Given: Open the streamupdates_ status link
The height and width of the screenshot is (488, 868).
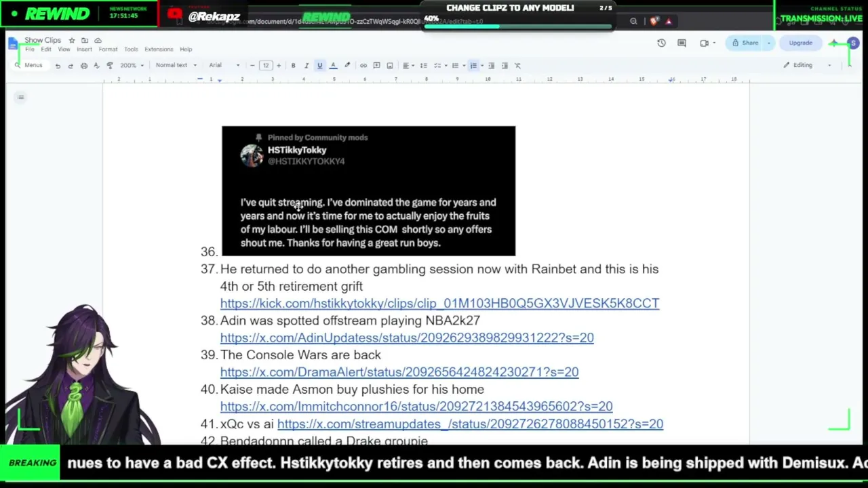Looking at the screenshot, I should pyautogui.click(x=470, y=424).
